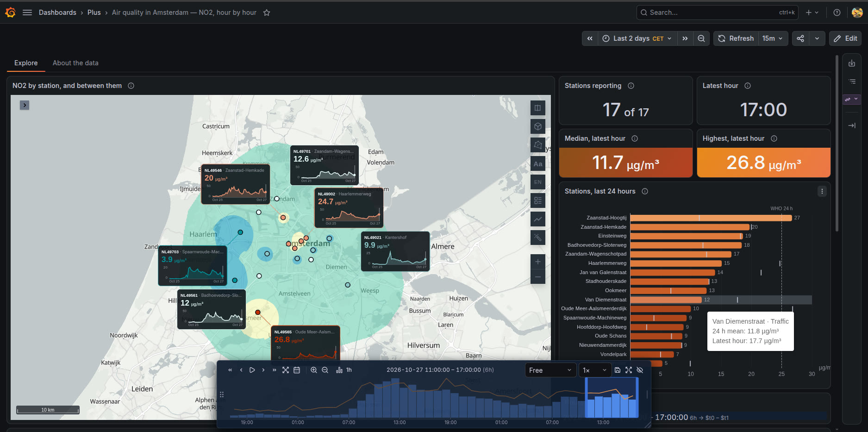Shift time range backward with double-left arrows
The width and height of the screenshot is (868, 432).
click(x=590, y=38)
